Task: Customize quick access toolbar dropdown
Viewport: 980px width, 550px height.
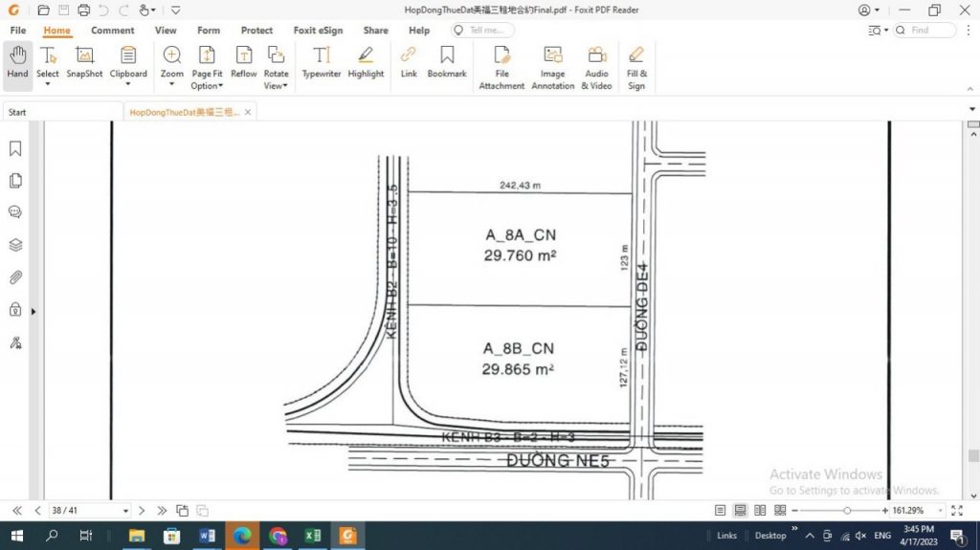Action: point(176,10)
